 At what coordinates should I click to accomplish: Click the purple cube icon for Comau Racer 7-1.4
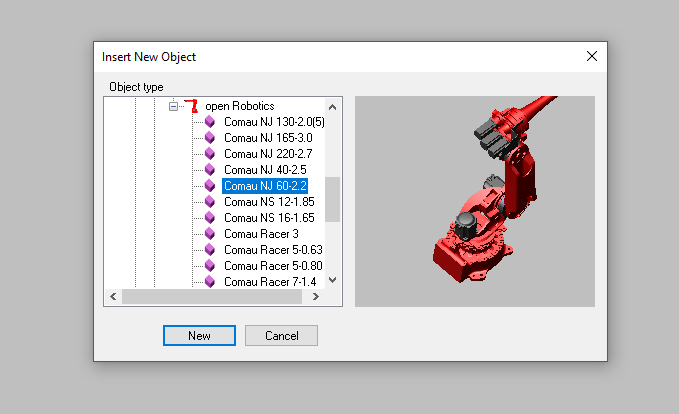210,281
